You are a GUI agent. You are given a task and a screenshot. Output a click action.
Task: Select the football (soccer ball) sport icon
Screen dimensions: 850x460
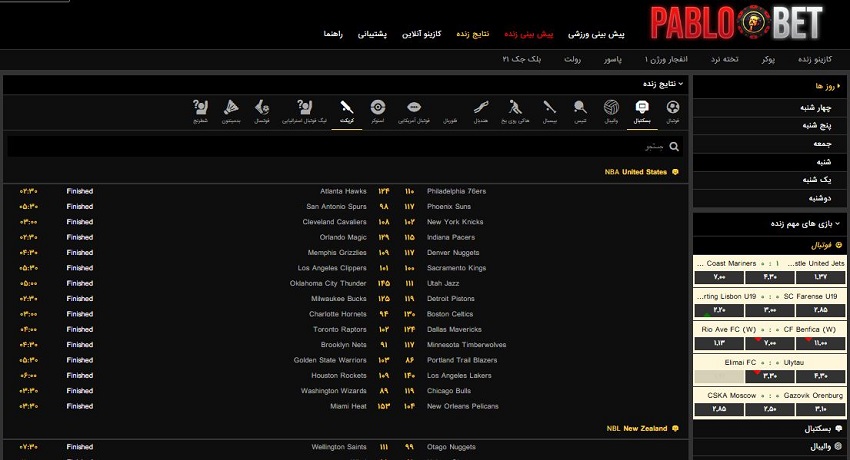tap(673, 107)
